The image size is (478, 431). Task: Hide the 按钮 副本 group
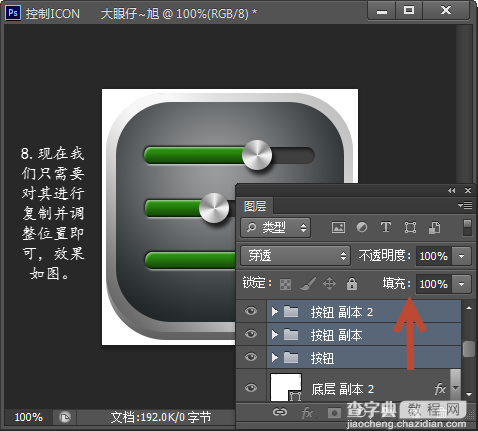coord(251,334)
